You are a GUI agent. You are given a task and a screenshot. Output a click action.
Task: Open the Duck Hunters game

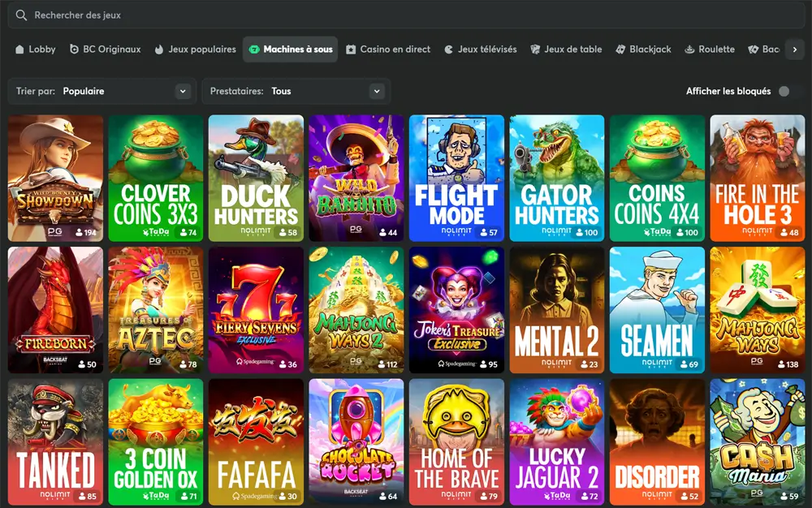pyautogui.click(x=256, y=178)
